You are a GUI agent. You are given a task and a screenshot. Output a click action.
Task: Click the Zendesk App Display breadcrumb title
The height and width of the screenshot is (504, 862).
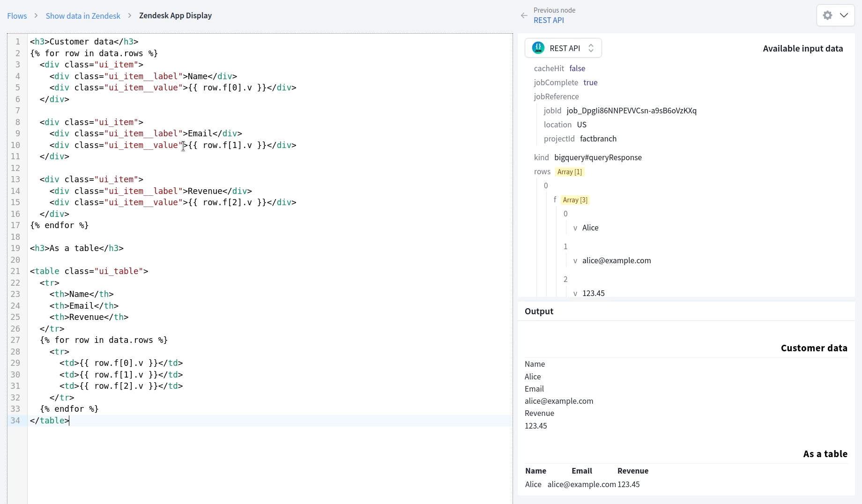[175, 15]
